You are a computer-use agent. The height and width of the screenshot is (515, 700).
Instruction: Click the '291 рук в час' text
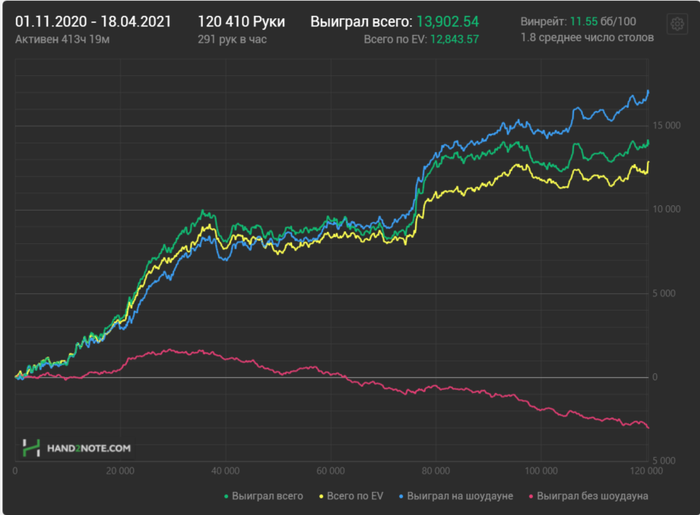[232, 39]
